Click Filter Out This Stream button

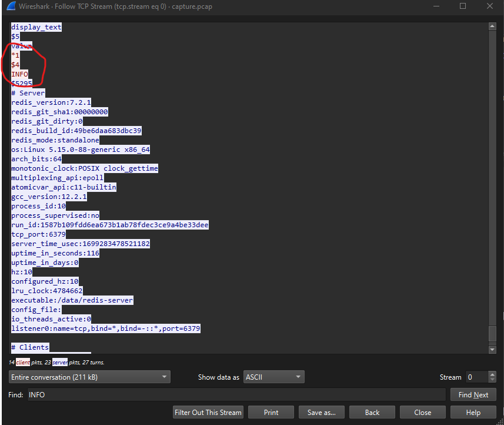208,413
